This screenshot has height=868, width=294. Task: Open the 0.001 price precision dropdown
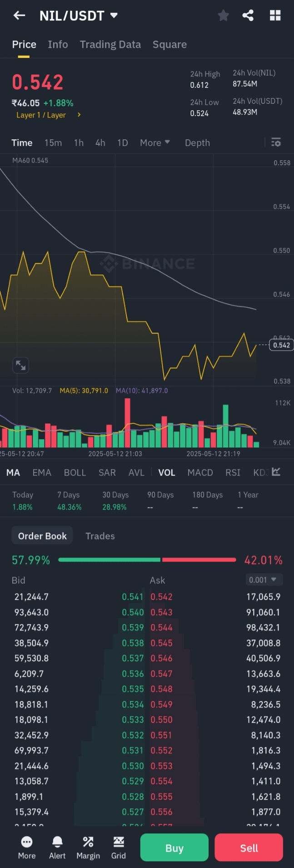(x=263, y=579)
